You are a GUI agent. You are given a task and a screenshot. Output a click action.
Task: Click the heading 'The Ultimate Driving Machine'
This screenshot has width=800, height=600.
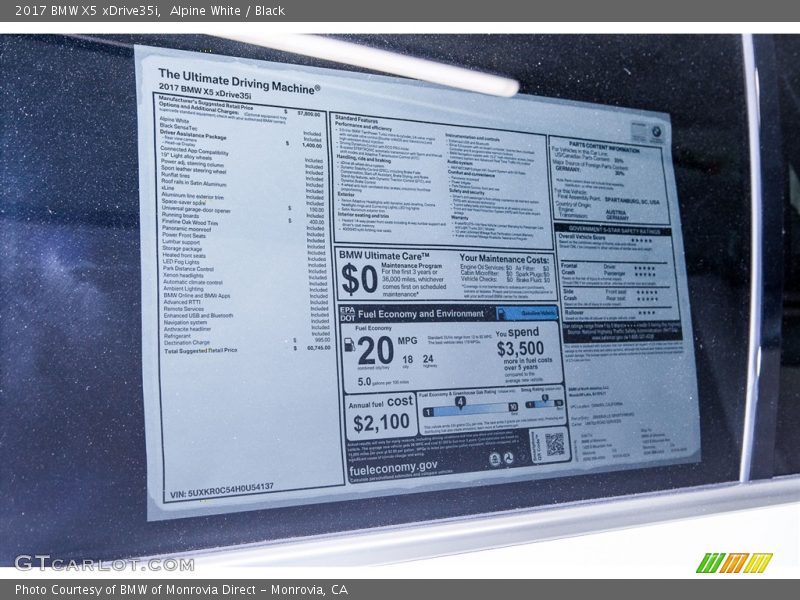pyautogui.click(x=239, y=82)
